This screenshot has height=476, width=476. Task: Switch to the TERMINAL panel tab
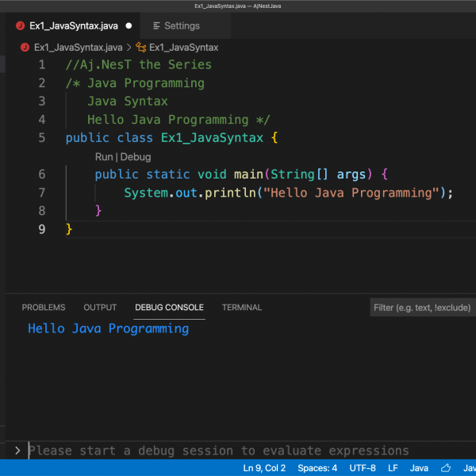(x=242, y=308)
